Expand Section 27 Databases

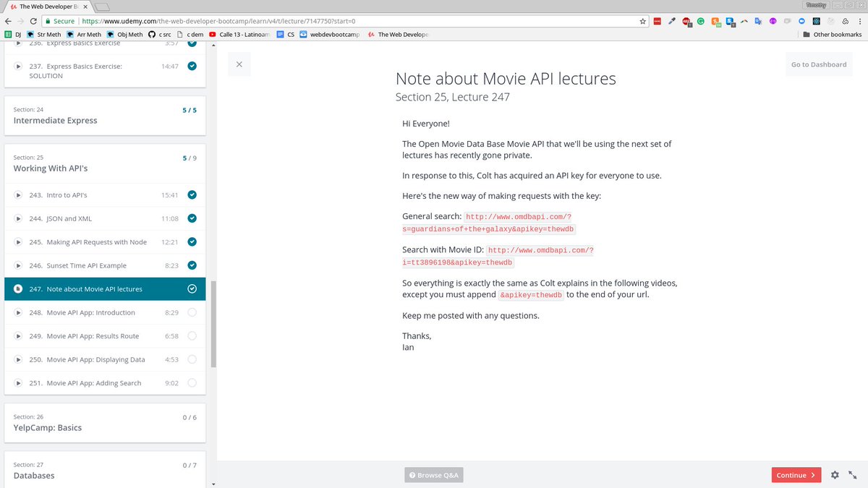click(105, 470)
